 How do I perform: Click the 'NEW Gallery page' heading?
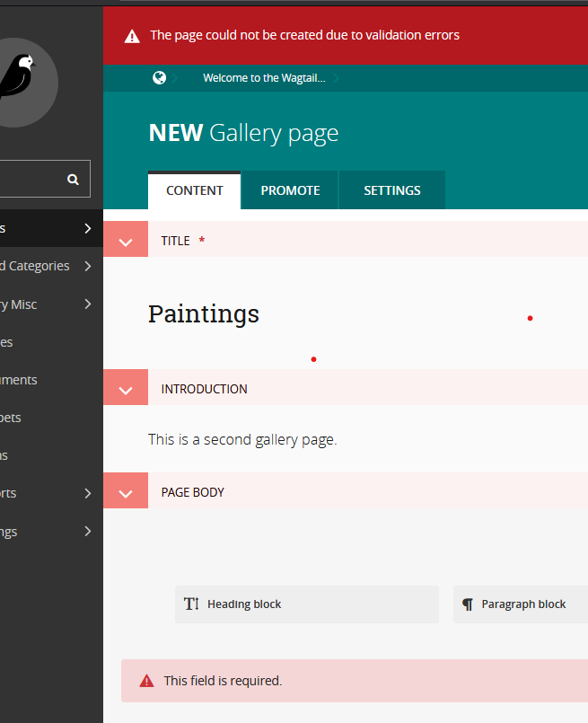244,133
